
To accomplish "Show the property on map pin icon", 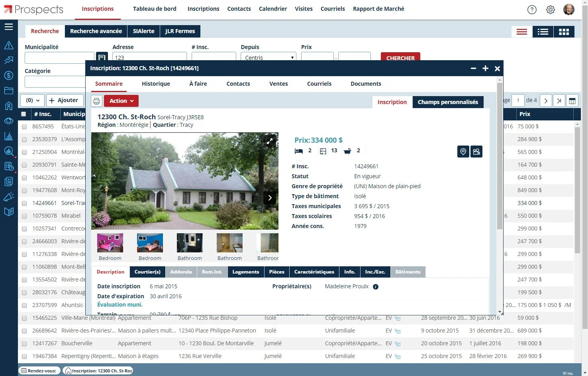I will tap(463, 152).
